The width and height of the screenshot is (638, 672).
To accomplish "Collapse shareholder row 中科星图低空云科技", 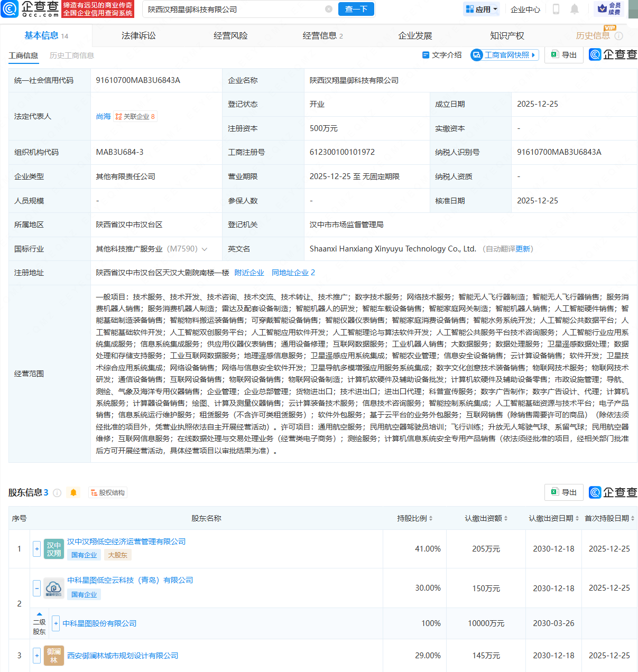I will pyautogui.click(x=36, y=588).
